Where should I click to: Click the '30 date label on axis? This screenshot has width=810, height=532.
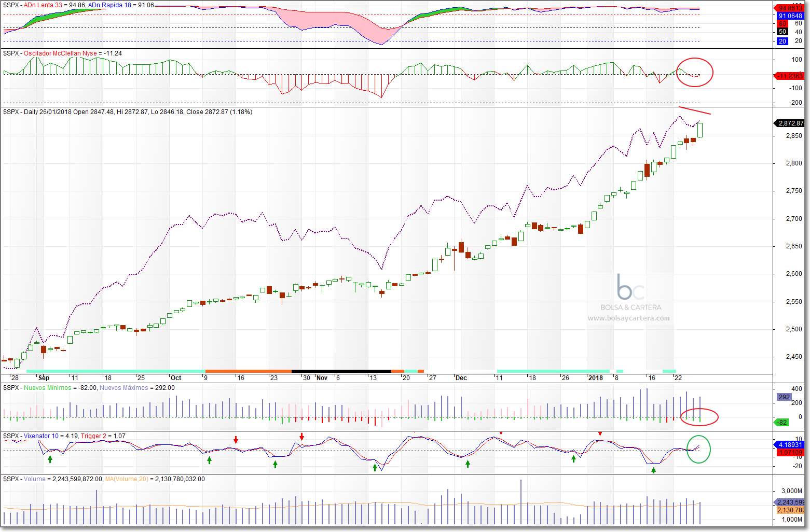306,378
